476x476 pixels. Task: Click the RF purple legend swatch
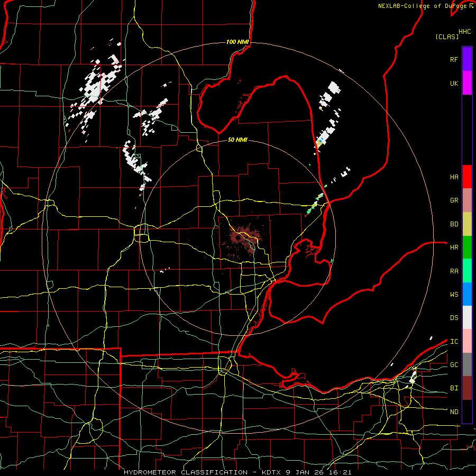467,59
